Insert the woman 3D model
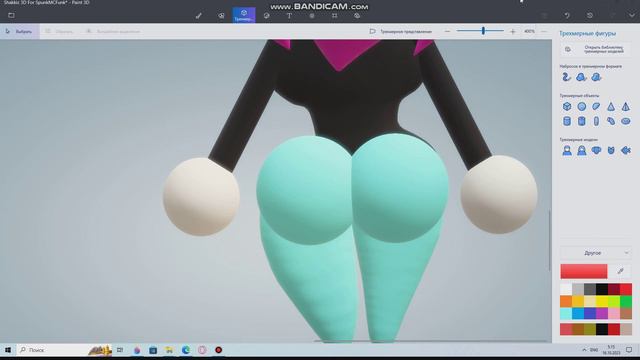 tap(582, 151)
